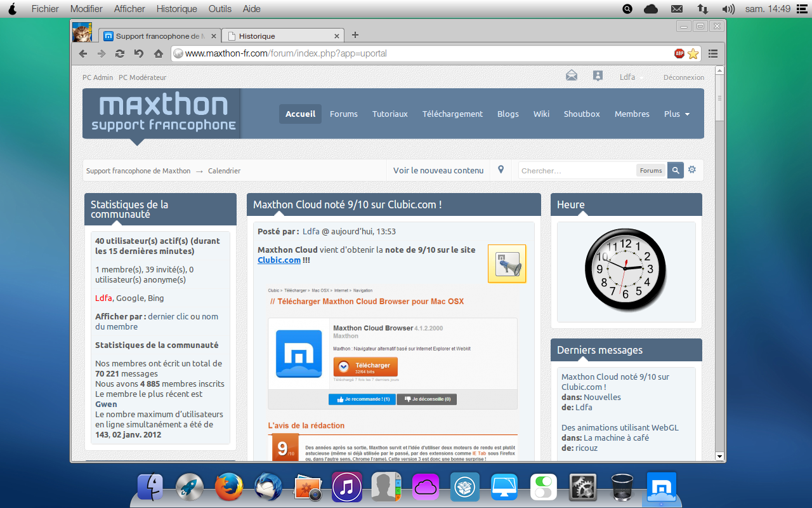The height and width of the screenshot is (508, 812).
Task: Open the forum messages envelope icon
Action: tap(572, 76)
